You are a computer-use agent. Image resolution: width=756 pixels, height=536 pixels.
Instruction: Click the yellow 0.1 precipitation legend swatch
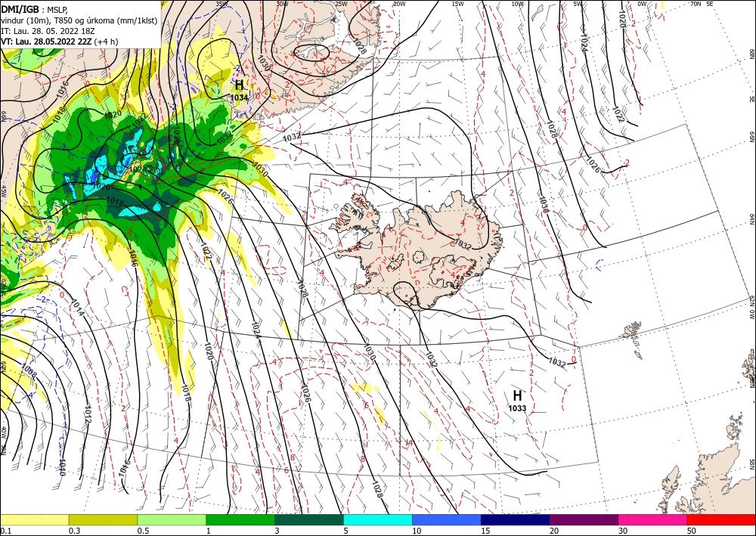coord(34,519)
